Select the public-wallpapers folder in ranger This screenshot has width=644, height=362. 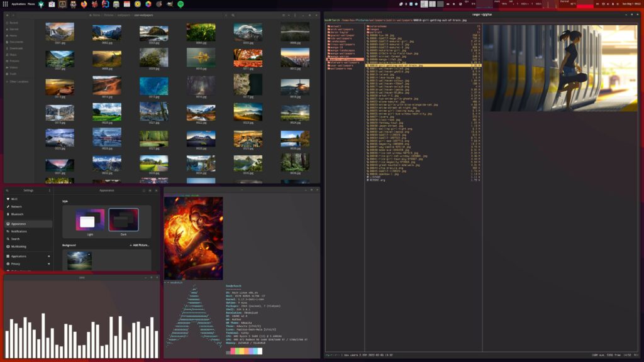[x=344, y=58]
